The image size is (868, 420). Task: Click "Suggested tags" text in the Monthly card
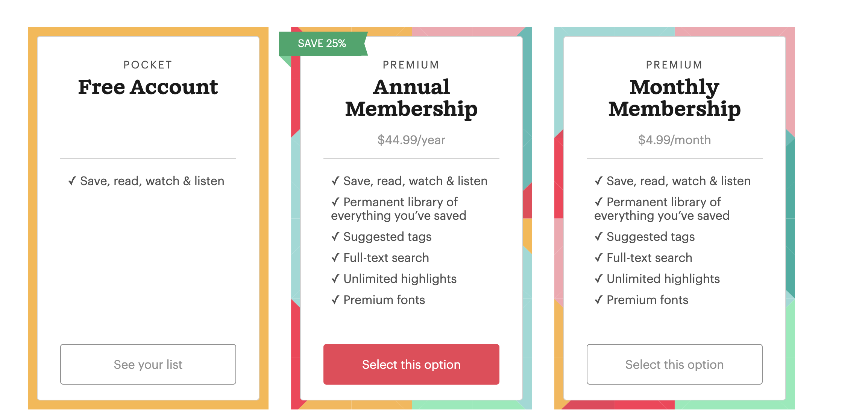(x=651, y=237)
